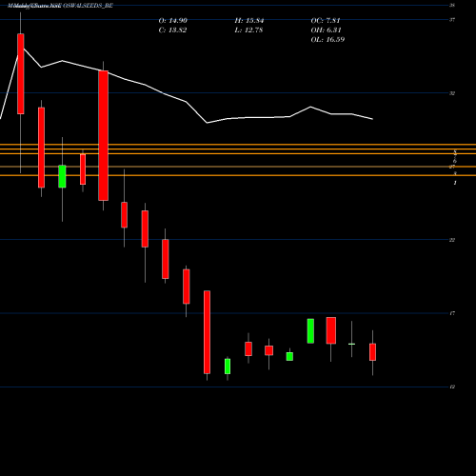
Task: Select the last red candle on the right
Action: (x=372, y=352)
